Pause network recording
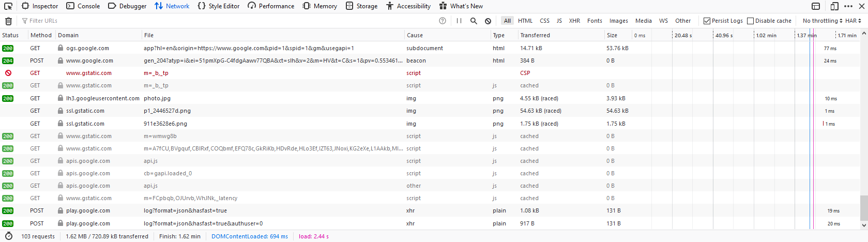The height and width of the screenshot is (242, 868). [x=459, y=21]
